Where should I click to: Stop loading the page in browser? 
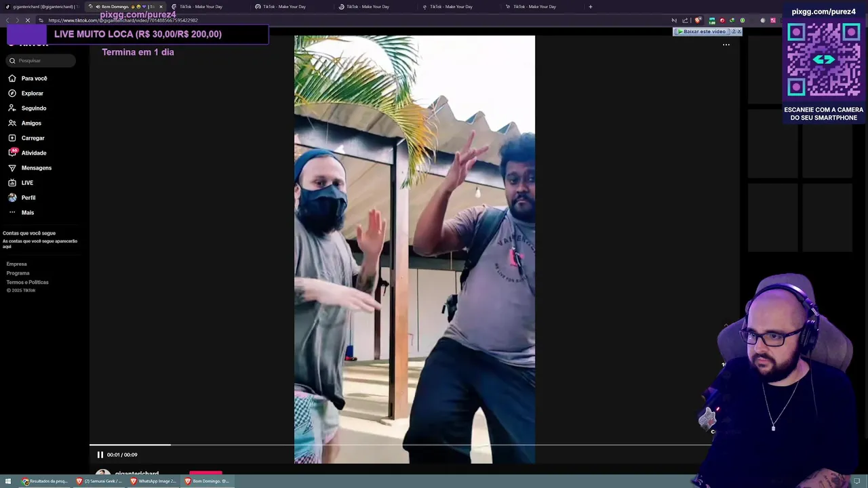27,20
